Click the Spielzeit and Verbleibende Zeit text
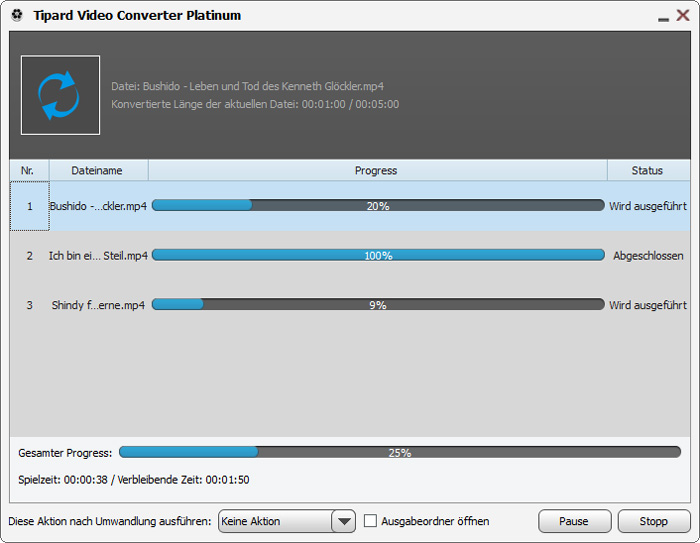Viewport: 700px width, 543px height. [x=134, y=480]
